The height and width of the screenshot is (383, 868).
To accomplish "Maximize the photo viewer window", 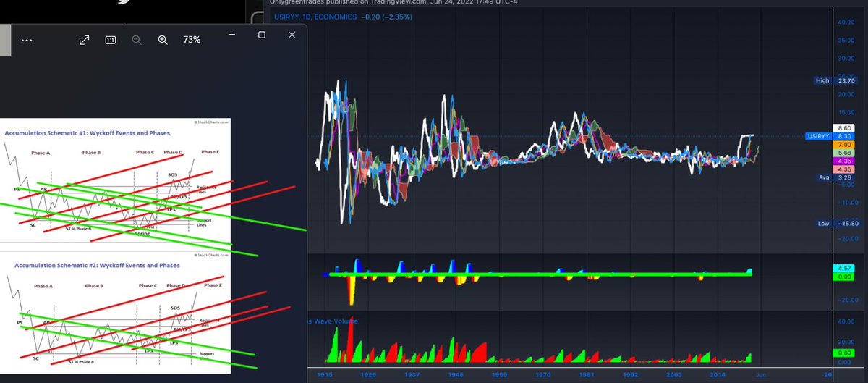I will [x=262, y=35].
